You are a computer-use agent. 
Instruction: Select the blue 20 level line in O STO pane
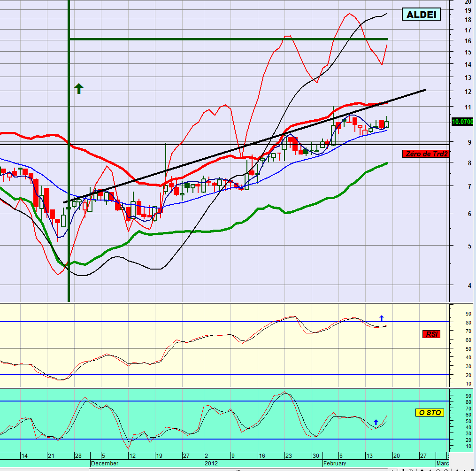tap(225, 439)
